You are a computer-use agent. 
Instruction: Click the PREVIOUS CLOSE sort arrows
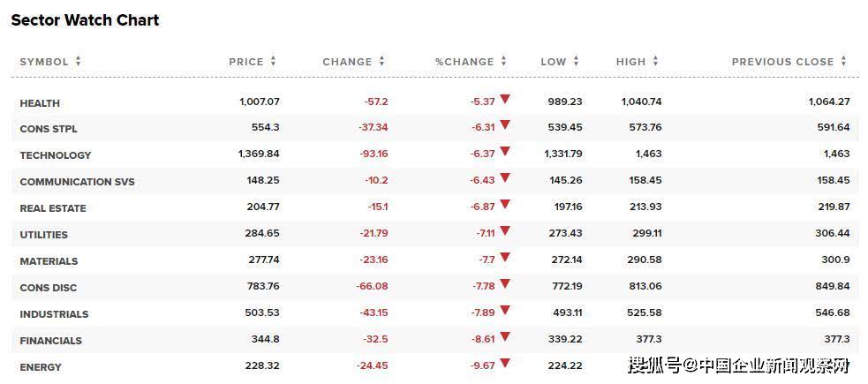pos(843,61)
